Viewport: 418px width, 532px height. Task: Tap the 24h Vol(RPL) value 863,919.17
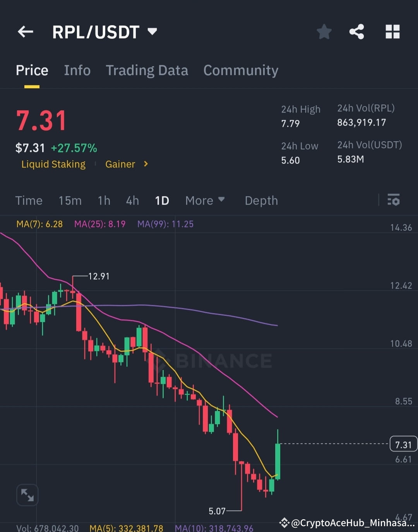pyautogui.click(x=361, y=123)
